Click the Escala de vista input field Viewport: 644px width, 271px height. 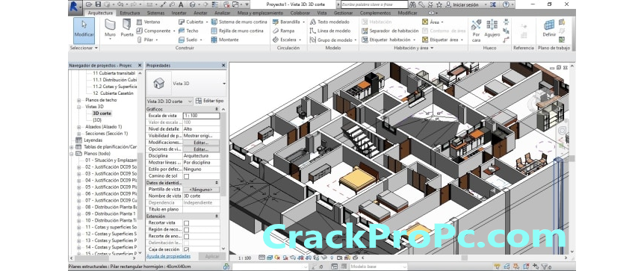coord(201,116)
